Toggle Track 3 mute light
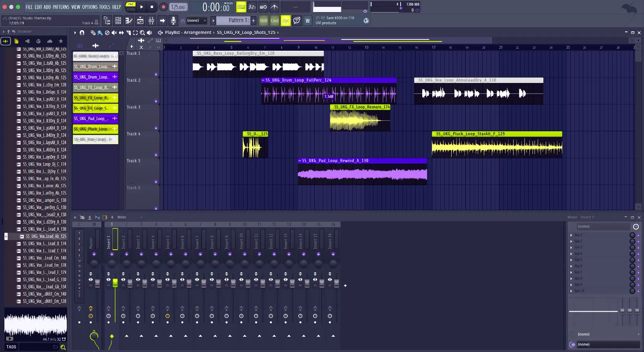 tap(156, 128)
